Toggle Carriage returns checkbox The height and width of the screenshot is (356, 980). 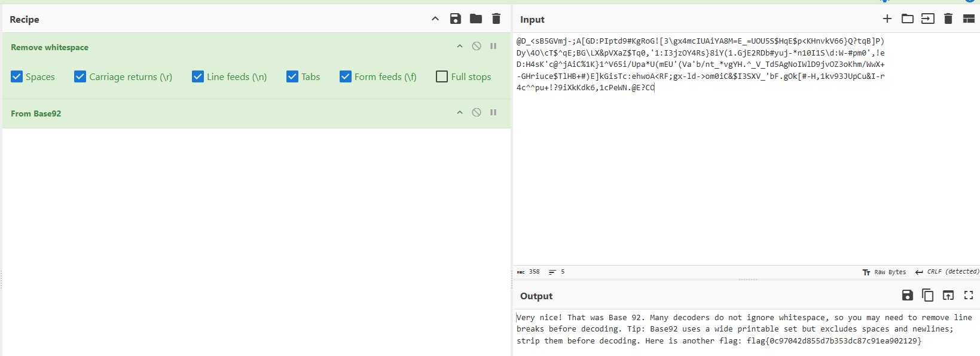point(80,76)
